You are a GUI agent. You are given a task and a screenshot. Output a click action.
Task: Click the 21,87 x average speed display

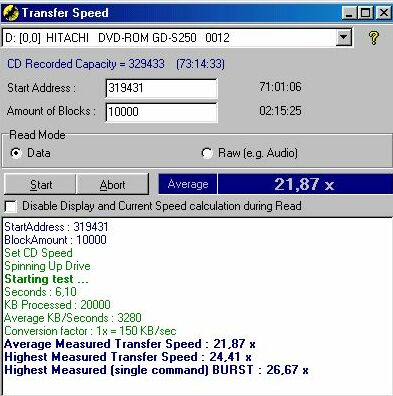pos(305,184)
